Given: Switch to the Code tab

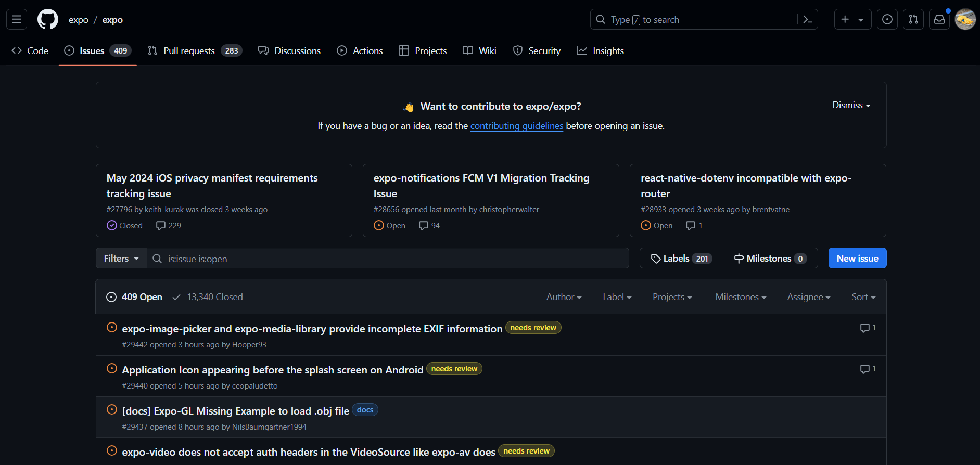Looking at the screenshot, I should click(x=30, y=50).
